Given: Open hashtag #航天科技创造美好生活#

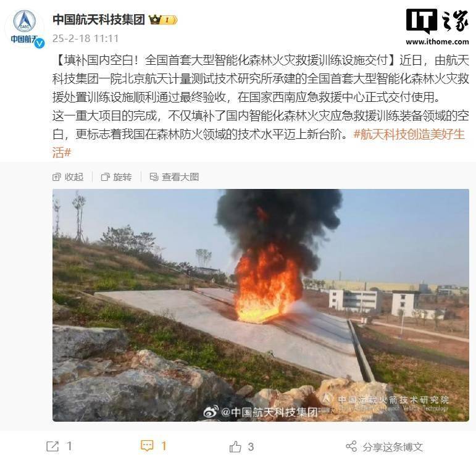Looking at the screenshot, I should coord(258,143).
